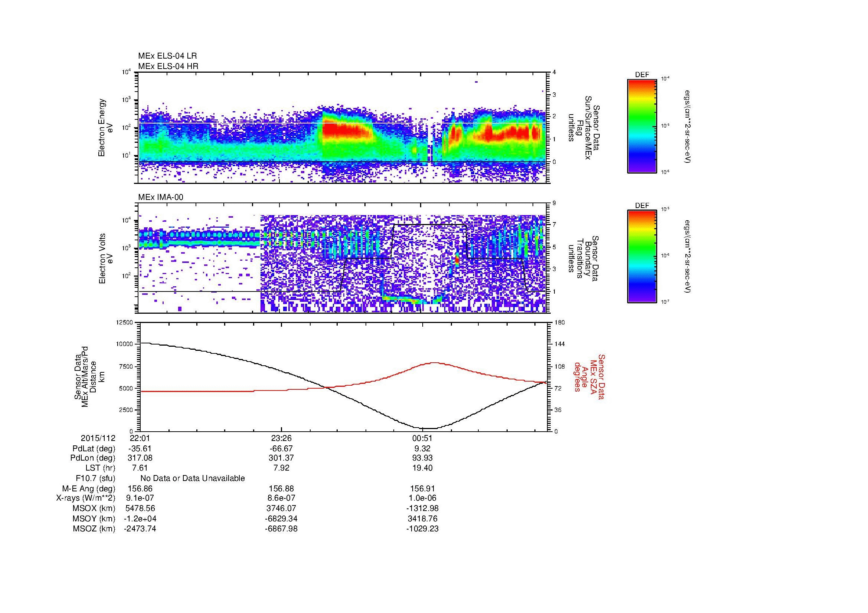Click the 'MSOX (km)' row label

pyautogui.click(x=94, y=508)
